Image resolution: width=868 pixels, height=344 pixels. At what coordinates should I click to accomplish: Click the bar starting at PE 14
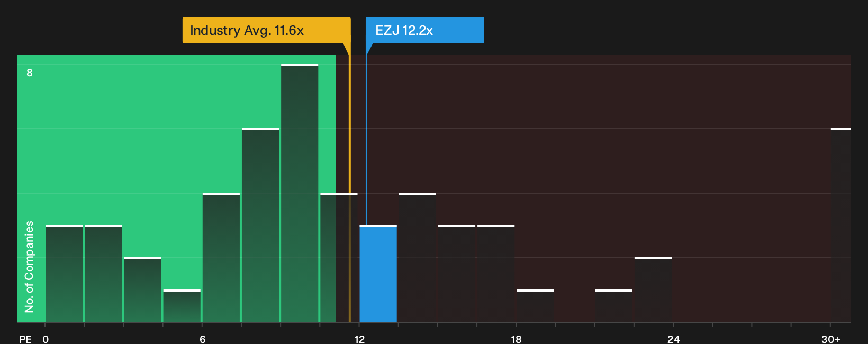point(418,258)
